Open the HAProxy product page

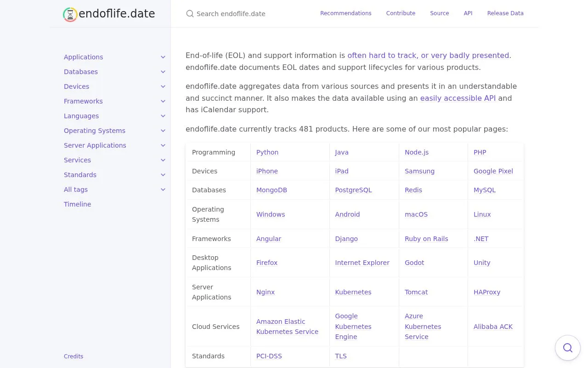[487, 292]
